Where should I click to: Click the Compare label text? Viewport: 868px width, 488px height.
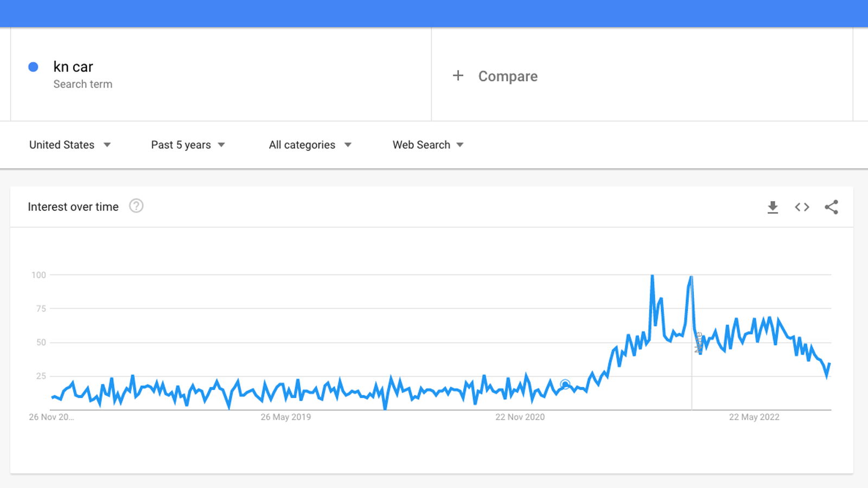[508, 76]
